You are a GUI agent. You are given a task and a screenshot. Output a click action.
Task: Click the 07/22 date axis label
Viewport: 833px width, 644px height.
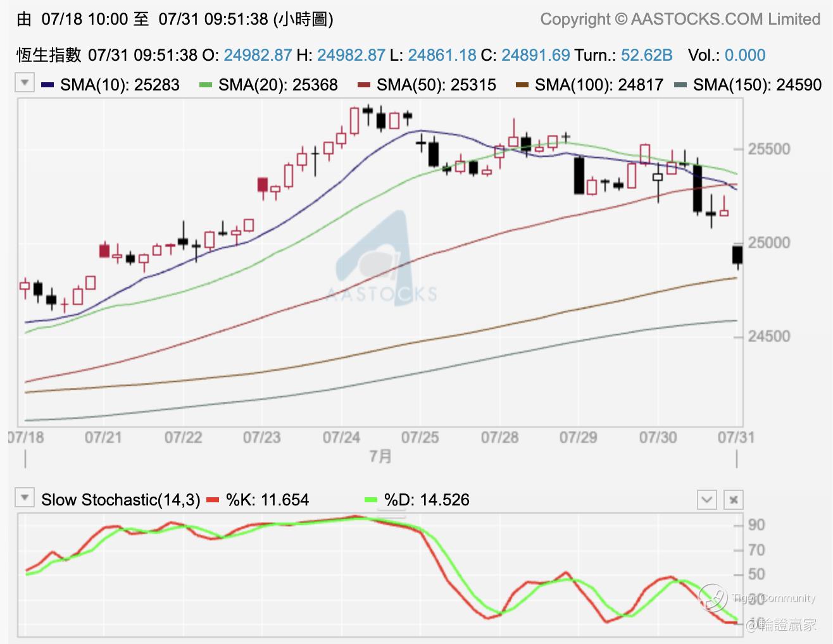click(x=183, y=437)
